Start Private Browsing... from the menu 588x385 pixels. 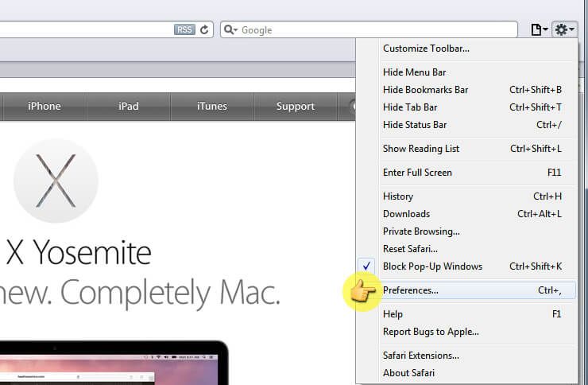click(467, 231)
